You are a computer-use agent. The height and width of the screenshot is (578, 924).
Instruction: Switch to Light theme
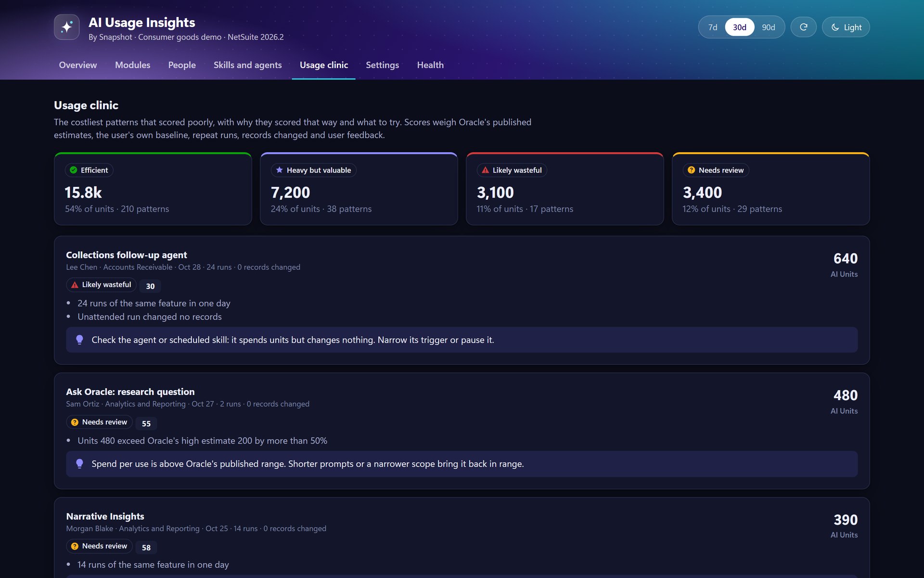[x=846, y=27]
